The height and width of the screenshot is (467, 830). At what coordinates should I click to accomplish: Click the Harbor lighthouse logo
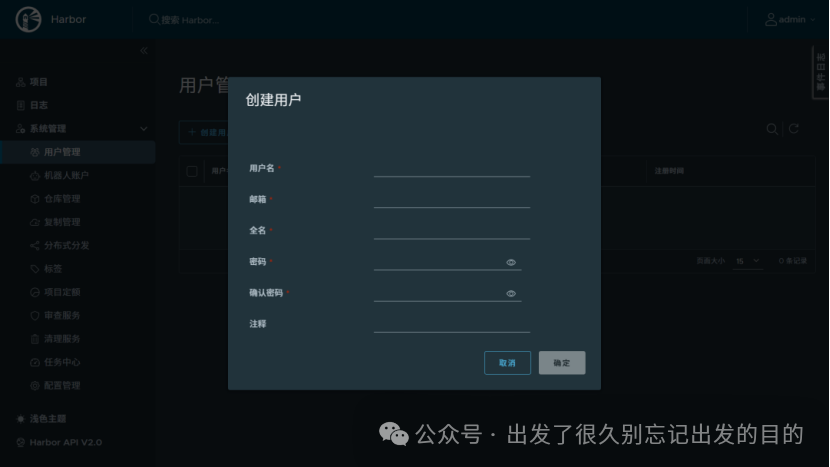[x=28, y=20]
